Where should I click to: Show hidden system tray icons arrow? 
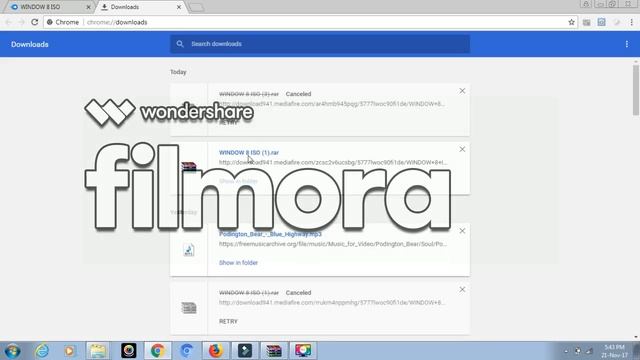pos(566,351)
